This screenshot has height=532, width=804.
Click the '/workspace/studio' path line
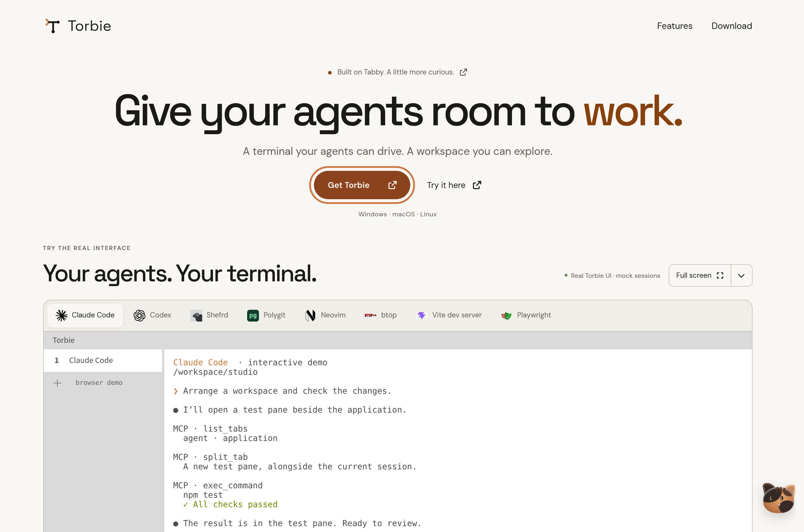215,372
